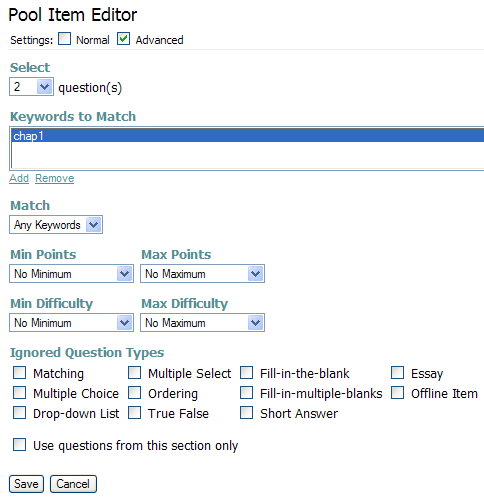Viewport: 484px width, 501px height.
Task: Open the Max Difficulty dropdown
Action: 202,323
